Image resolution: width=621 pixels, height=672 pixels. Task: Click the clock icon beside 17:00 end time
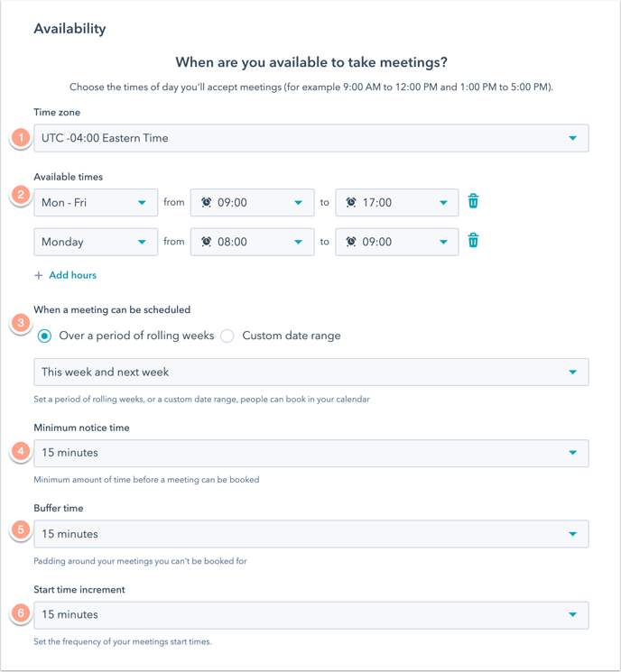pyautogui.click(x=351, y=203)
